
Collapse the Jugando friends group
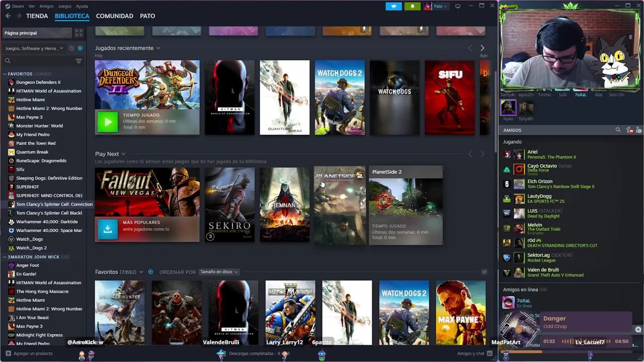(512, 142)
